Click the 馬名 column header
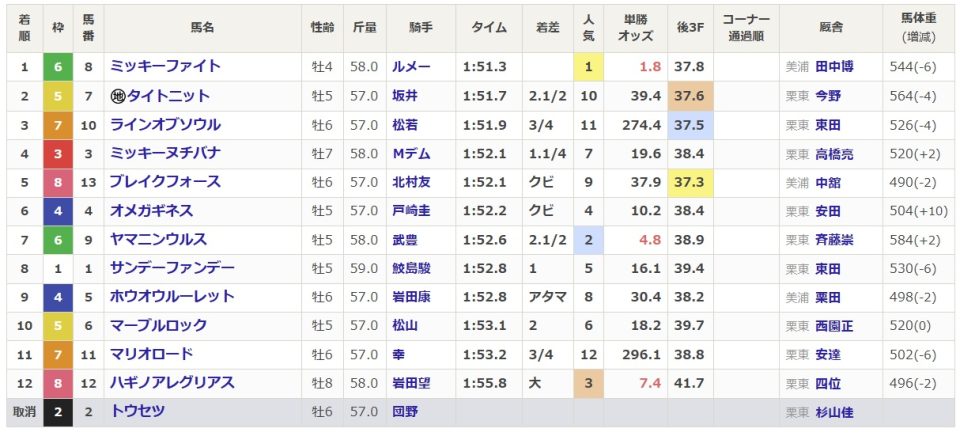Viewport: 960px width, 436px height. point(202,28)
